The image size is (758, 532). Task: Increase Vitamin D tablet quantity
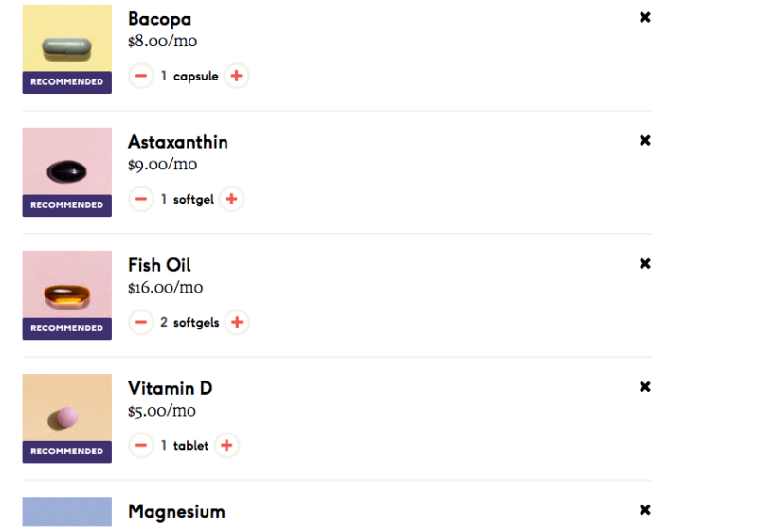click(x=226, y=445)
